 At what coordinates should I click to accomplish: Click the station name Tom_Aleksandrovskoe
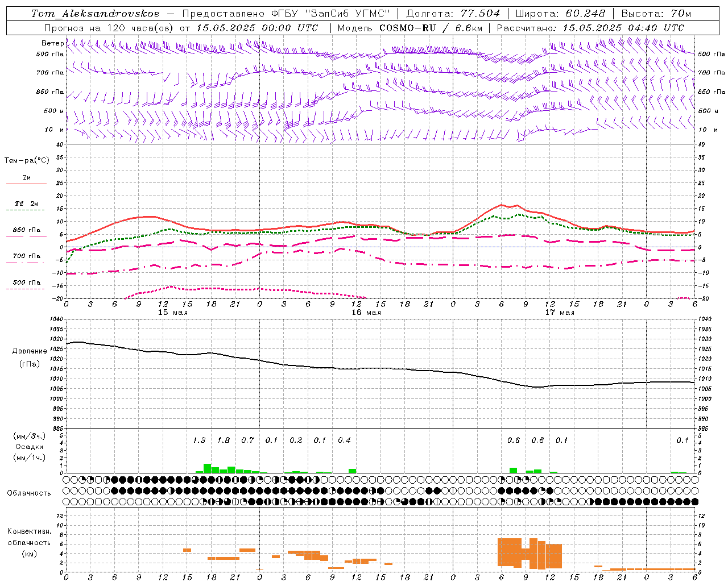click(x=96, y=14)
